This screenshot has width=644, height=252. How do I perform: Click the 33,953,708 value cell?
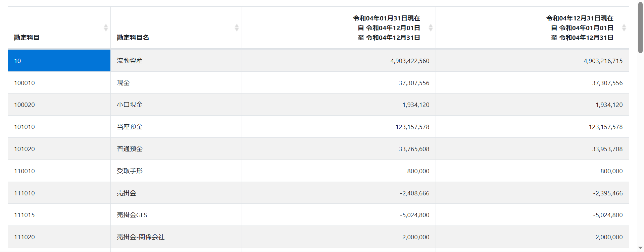tap(607, 149)
